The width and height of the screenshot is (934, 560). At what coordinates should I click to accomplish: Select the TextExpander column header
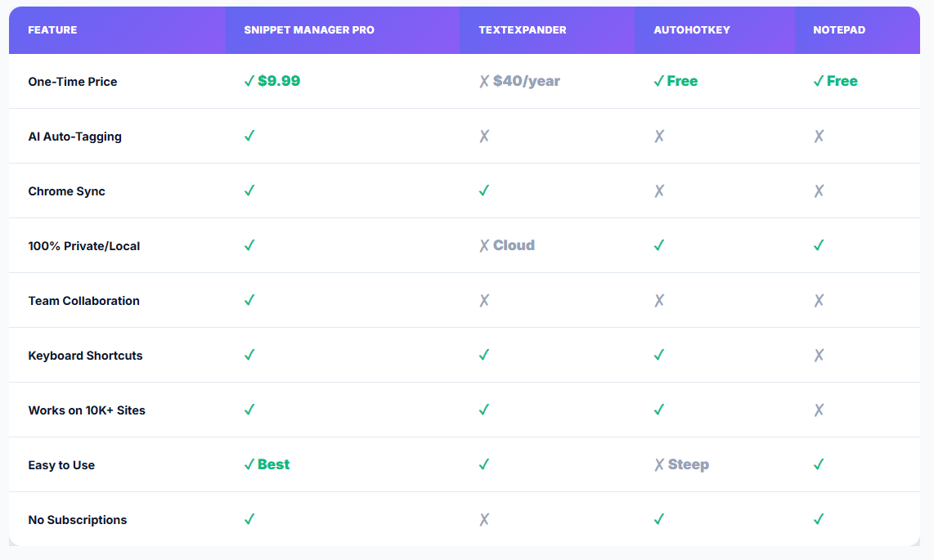click(x=523, y=30)
